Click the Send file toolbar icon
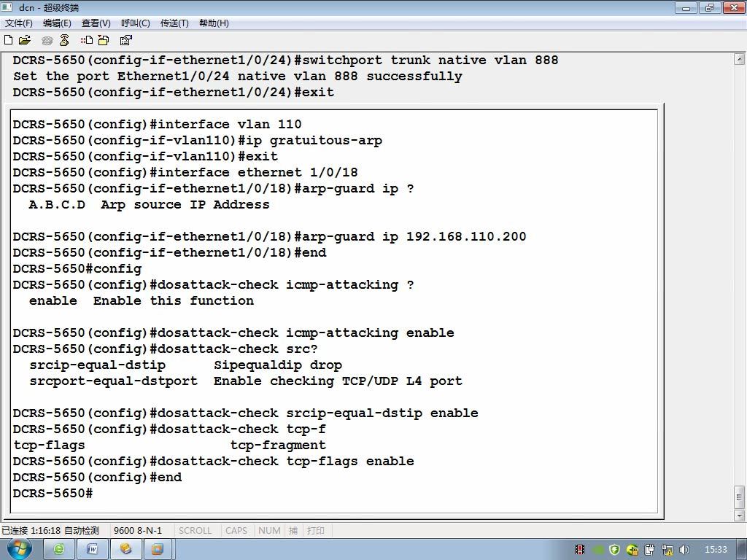Viewport: 747px width, 560px height. point(87,41)
